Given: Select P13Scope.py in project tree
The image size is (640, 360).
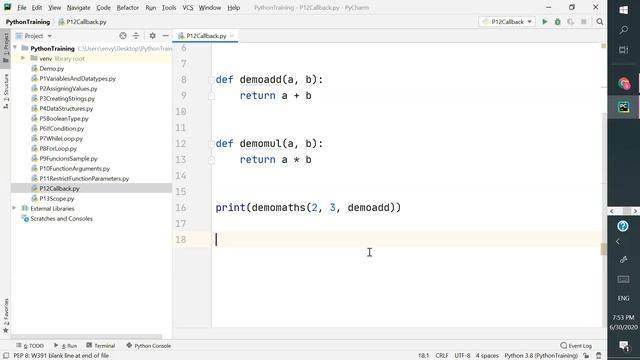Looking at the screenshot, I should [x=57, y=198].
